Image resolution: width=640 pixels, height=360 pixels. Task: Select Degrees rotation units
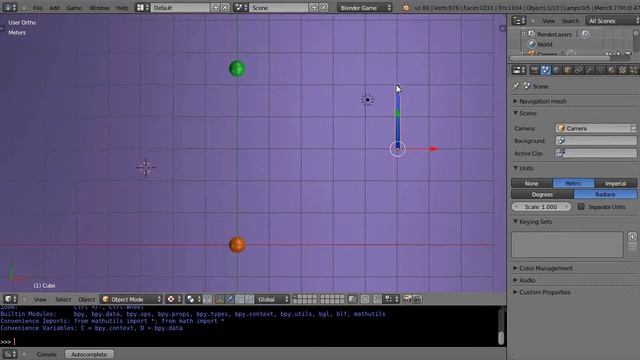[542, 194]
